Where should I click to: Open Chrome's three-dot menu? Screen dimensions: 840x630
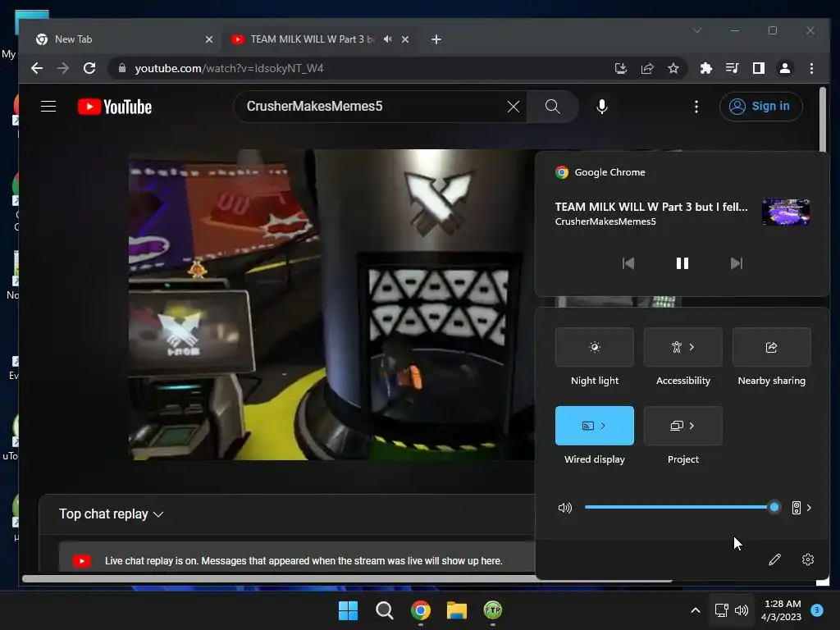coord(811,68)
